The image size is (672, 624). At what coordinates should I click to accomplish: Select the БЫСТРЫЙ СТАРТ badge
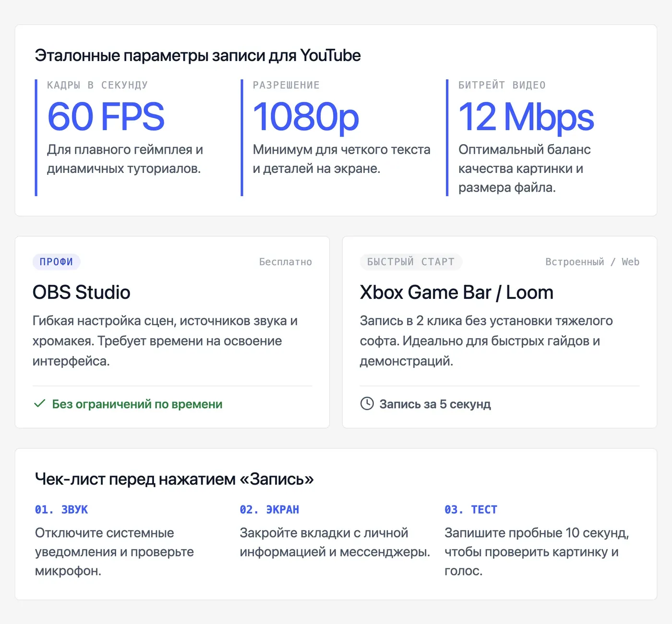(x=411, y=262)
